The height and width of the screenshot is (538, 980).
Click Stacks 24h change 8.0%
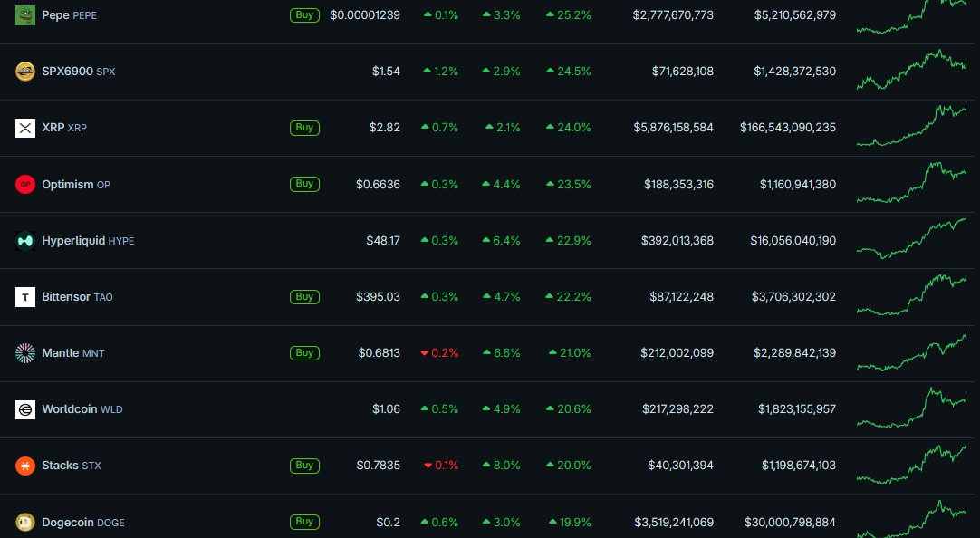501,466
